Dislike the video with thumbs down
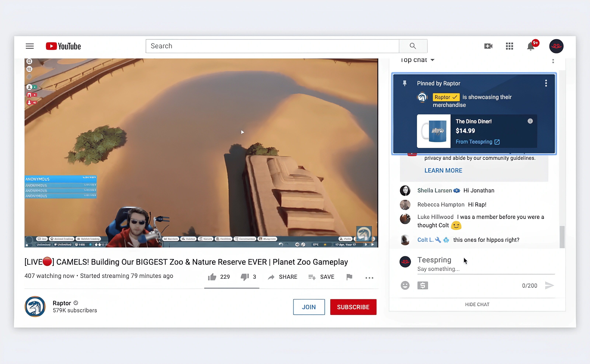Screen dimensions: 590x364 point(245,277)
